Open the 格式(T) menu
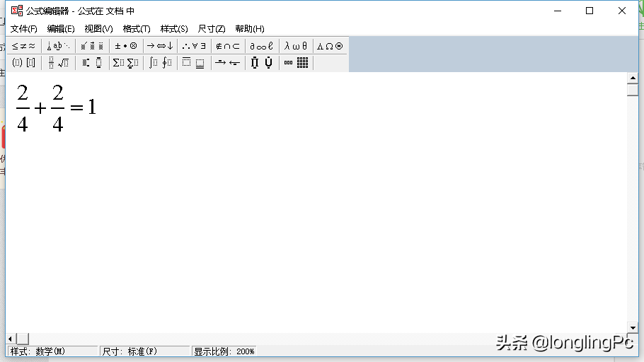Screen dimensions: 644x362 click(x=137, y=29)
